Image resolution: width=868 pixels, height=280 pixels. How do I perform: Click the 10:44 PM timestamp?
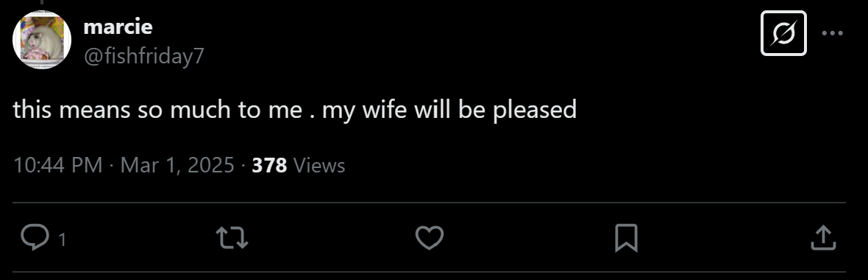(57, 164)
